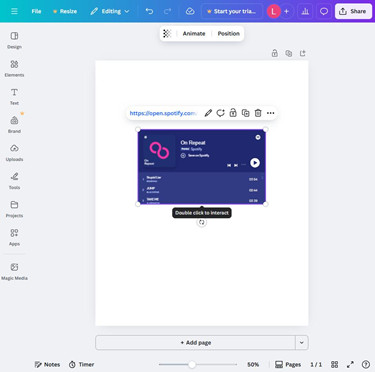
Task: Open more options three-dots menu
Action: point(271,113)
